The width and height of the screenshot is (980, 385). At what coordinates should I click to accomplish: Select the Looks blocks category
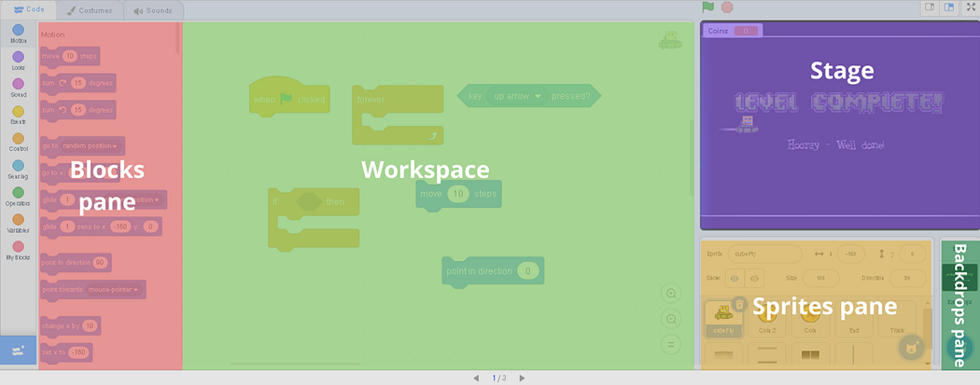click(x=18, y=61)
